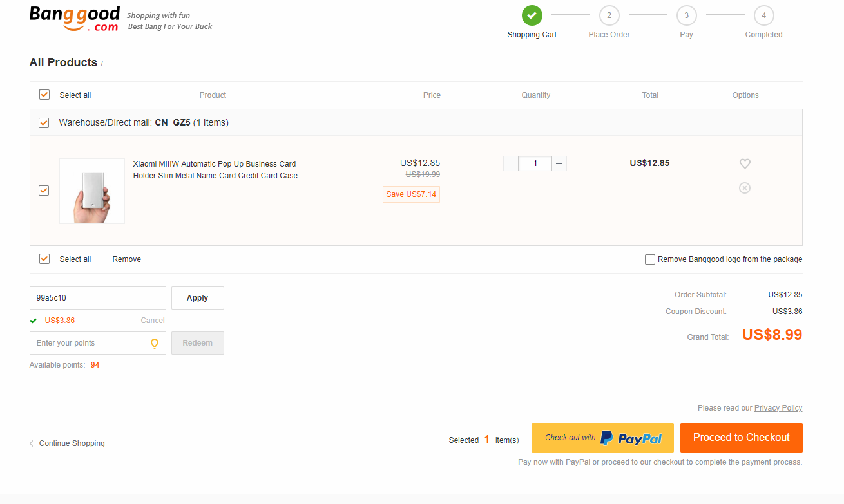This screenshot has height=504, width=844.
Task: Click the Coupon Discount US$3.86 value
Action: [x=787, y=312]
